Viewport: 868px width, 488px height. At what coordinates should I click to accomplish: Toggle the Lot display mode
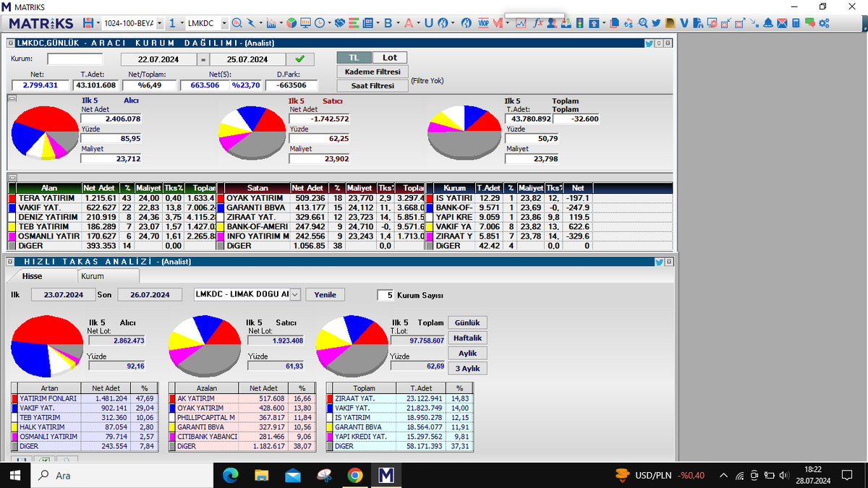click(390, 57)
